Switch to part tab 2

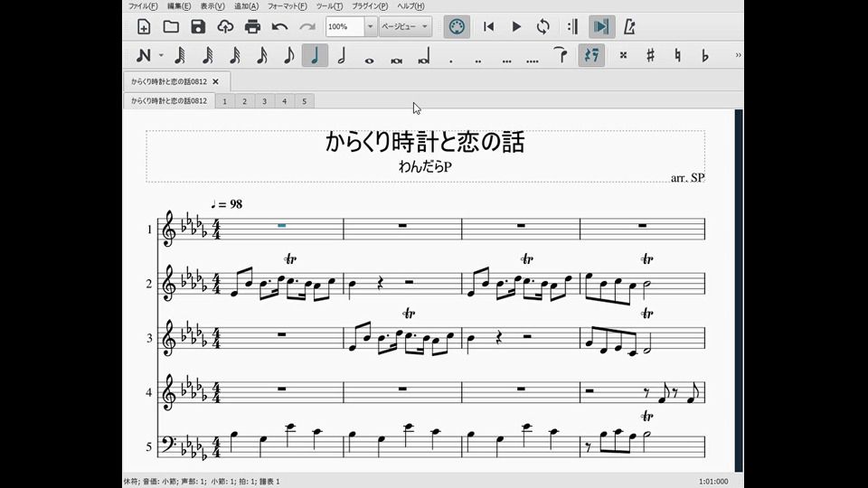point(245,101)
